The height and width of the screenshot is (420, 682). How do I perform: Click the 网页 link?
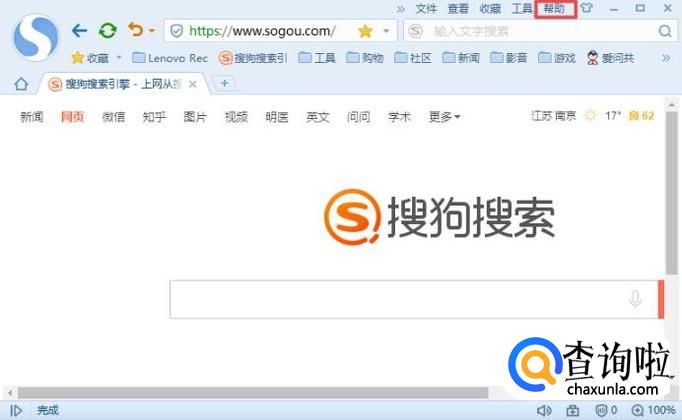pyautogui.click(x=72, y=117)
